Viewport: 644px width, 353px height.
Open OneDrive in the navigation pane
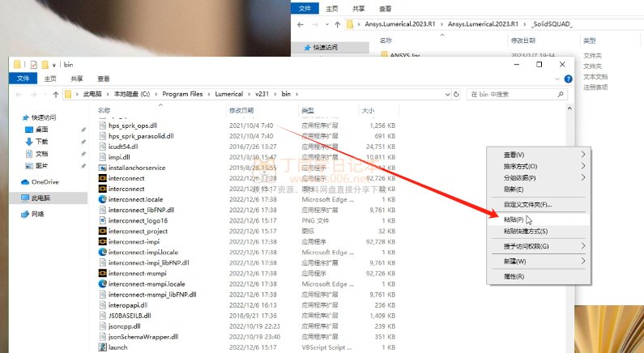pyautogui.click(x=45, y=182)
